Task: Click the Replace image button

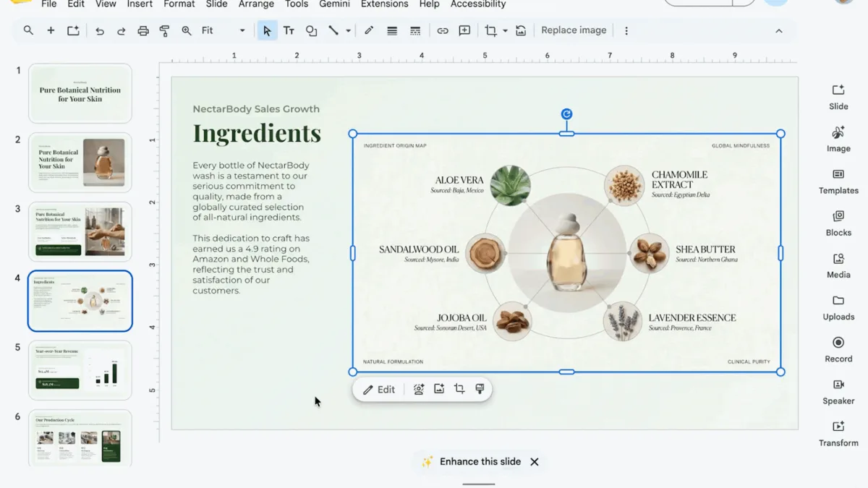Action: (574, 30)
